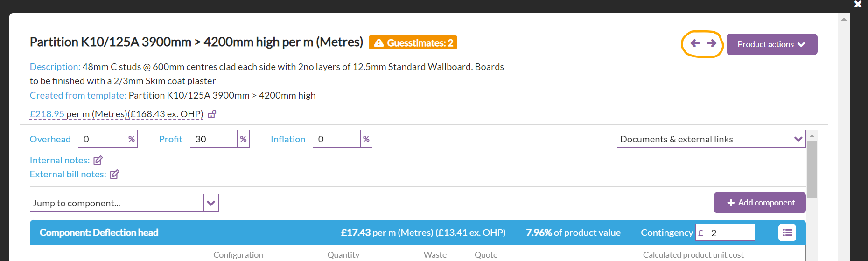
Task: Click the £218.95 price link
Action: pyautogui.click(x=47, y=114)
